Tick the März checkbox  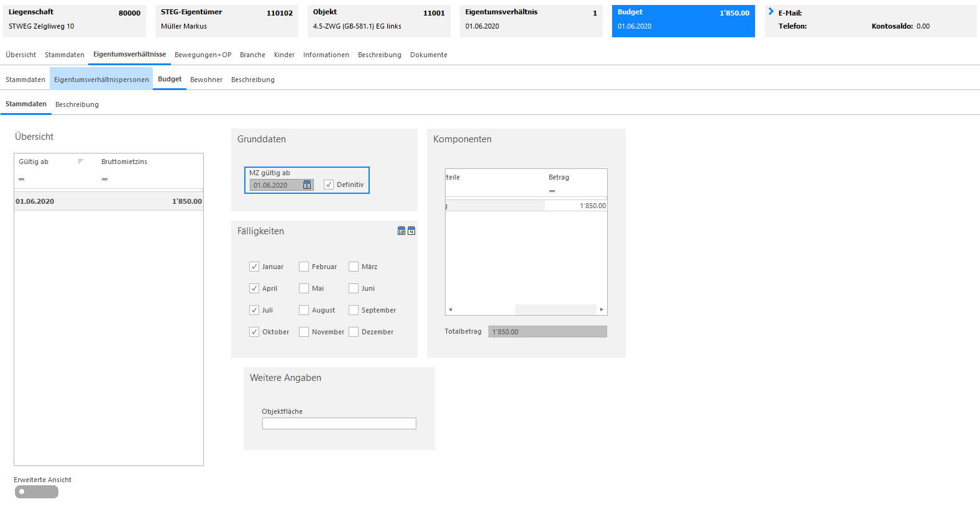click(354, 267)
